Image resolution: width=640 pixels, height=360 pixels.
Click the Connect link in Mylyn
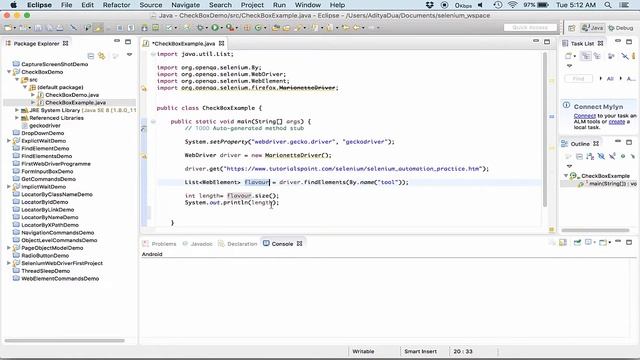pyautogui.click(x=584, y=116)
